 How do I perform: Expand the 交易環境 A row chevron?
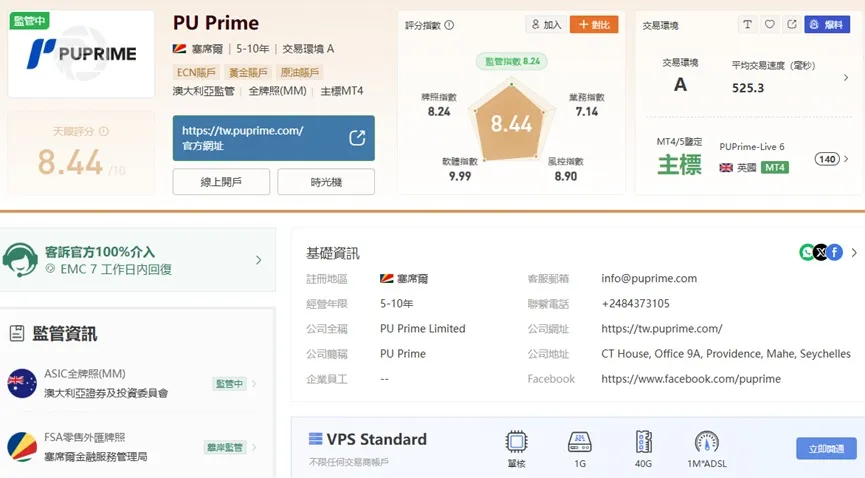(846, 78)
